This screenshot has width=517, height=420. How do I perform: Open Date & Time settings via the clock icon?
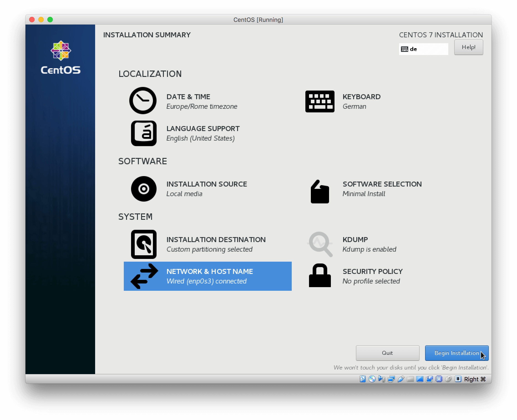[143, 101]
